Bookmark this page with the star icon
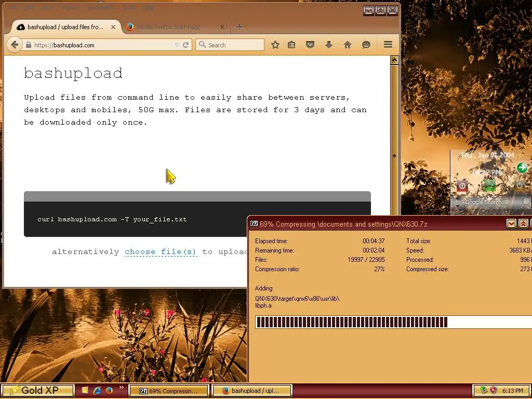Screen dimensions: 532x399 (x=275, y=45)
